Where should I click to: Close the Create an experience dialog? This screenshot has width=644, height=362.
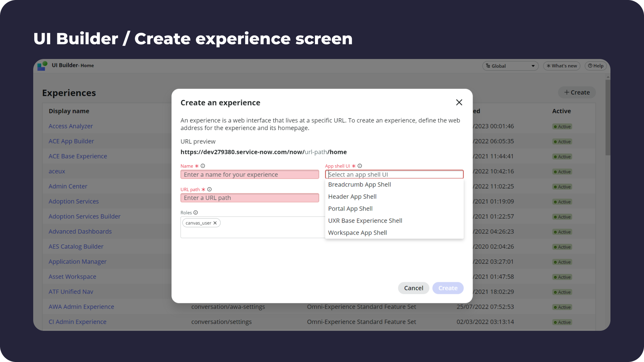(459, 103)
